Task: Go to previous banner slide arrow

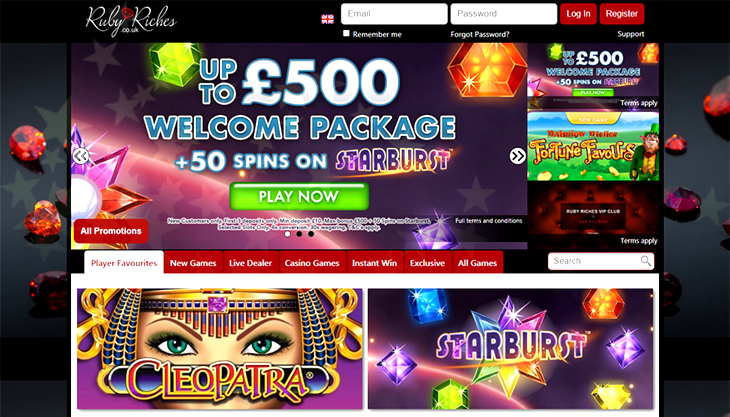Action: coord(81,156)
